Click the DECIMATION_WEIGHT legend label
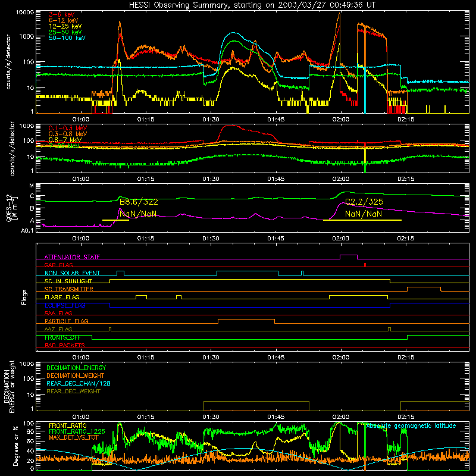 click(76, 376)
